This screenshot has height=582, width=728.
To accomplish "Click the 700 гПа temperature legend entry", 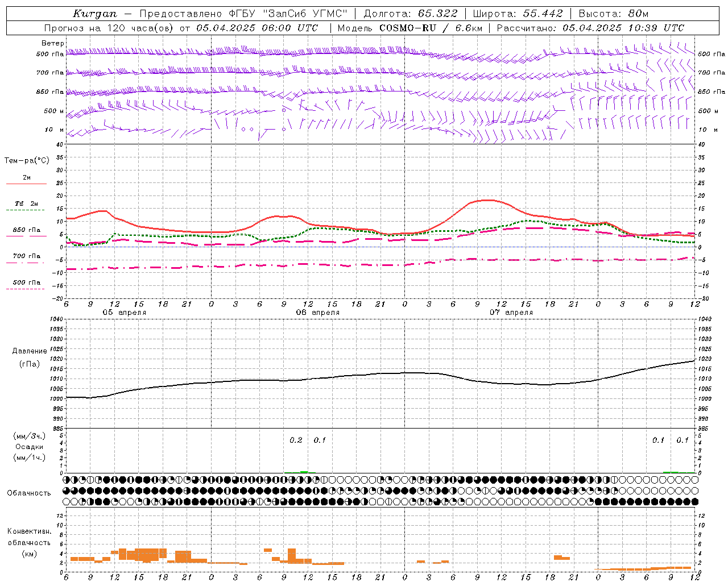I will coord(27,256).
